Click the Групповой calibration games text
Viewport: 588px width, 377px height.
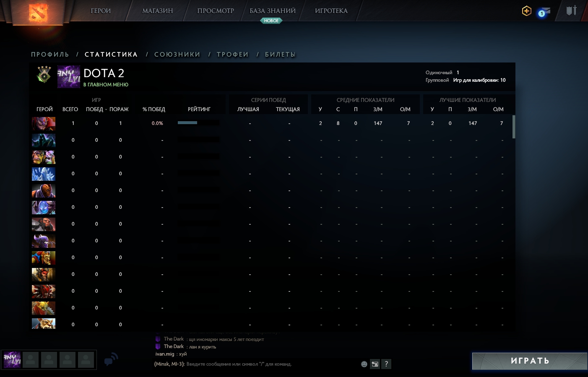click(479, 80)
